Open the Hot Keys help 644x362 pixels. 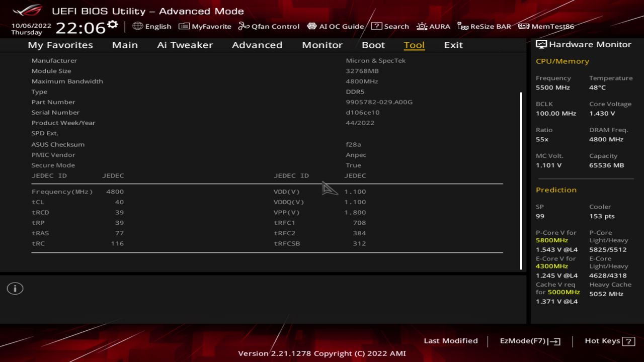tap(609, 341)
